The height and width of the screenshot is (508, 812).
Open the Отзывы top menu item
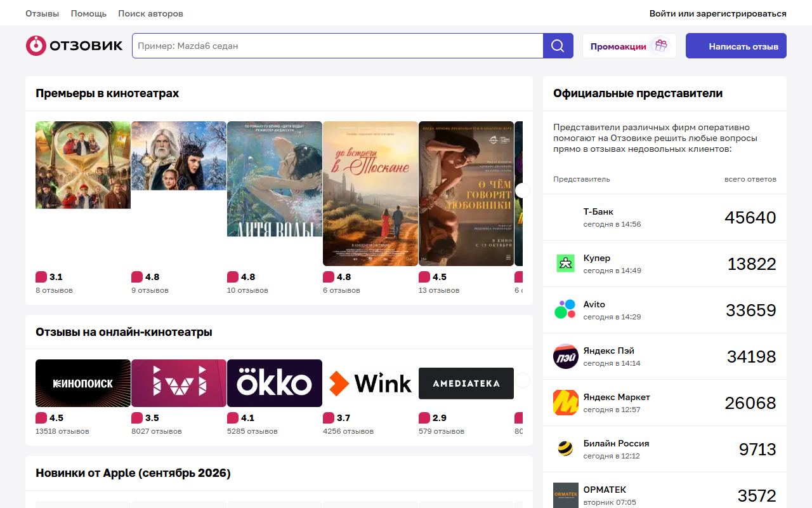42,13
